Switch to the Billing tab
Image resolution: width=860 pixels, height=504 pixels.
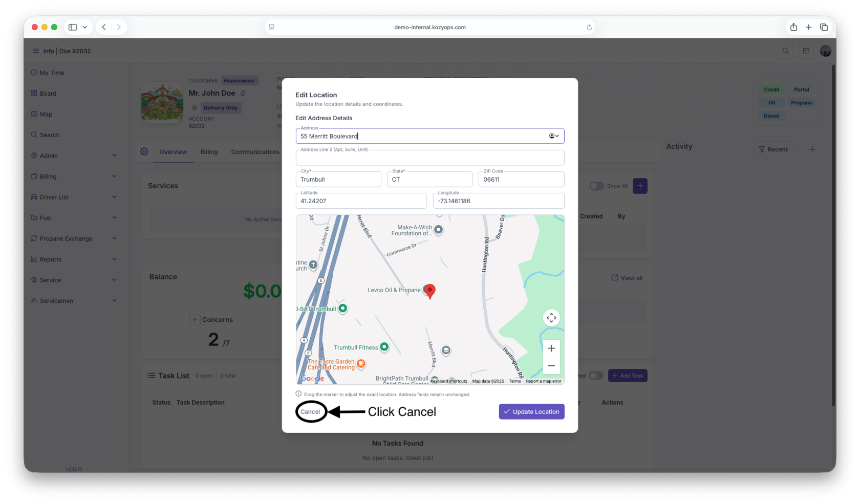pyautogui.click(x=209, y=152)
